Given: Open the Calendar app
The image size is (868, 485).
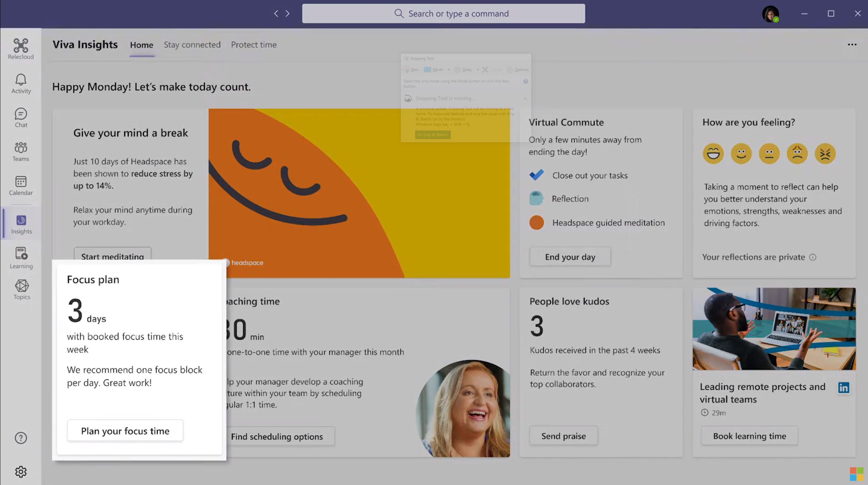Looking at the screenshot, I should 21,186.
